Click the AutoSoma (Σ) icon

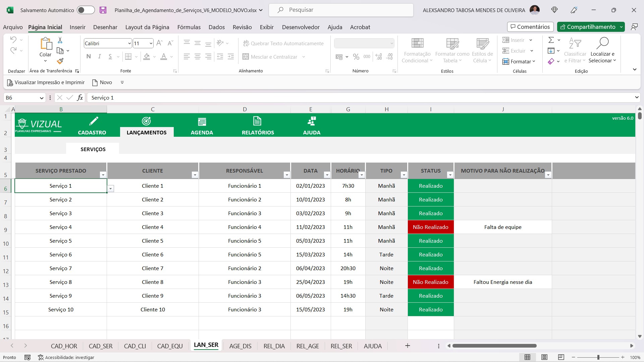[552, 40]
